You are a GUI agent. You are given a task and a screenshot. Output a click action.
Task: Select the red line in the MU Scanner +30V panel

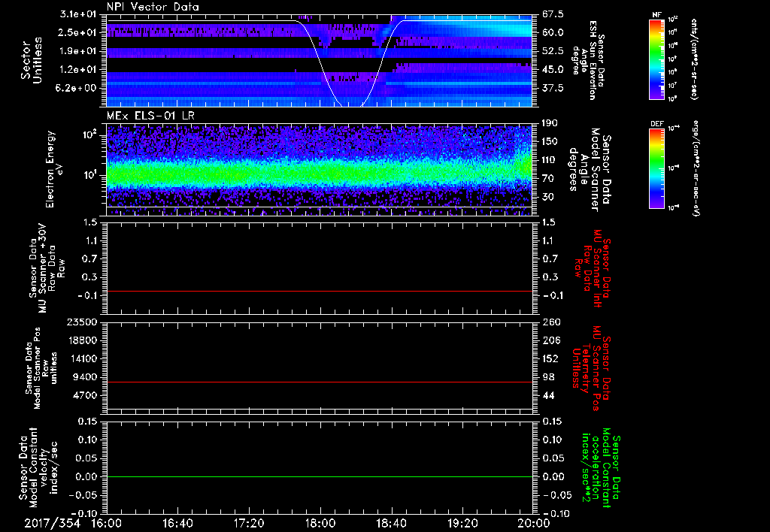point(319,292)
